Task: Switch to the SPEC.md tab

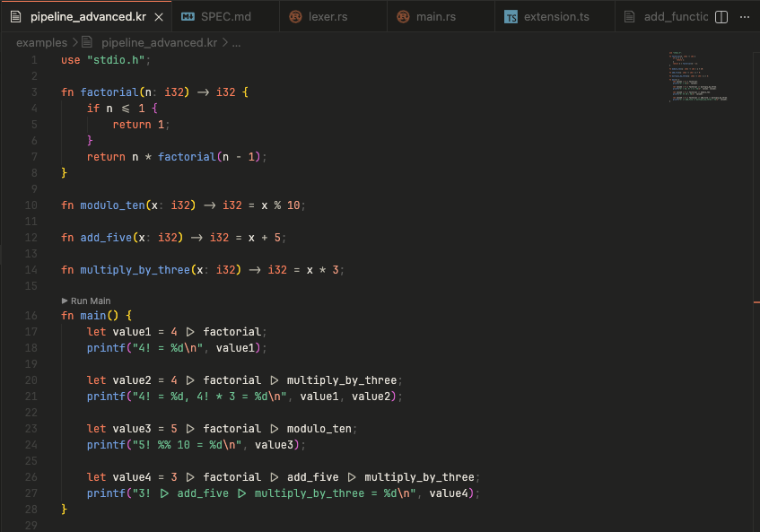Action: pyautogui.click(x=226, y=16)
